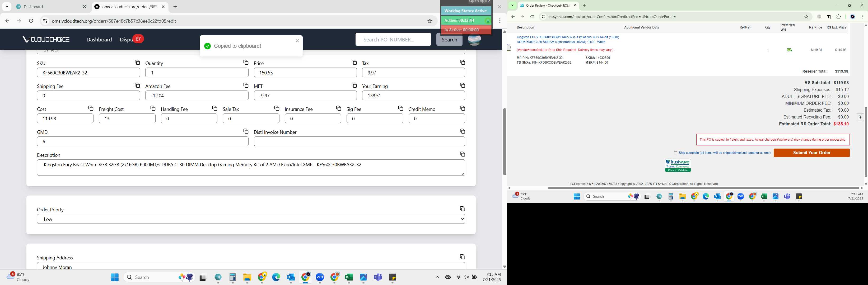868x285 pixels.
Task: Copy the Shipping Fee value
Action: coord(137,85)
